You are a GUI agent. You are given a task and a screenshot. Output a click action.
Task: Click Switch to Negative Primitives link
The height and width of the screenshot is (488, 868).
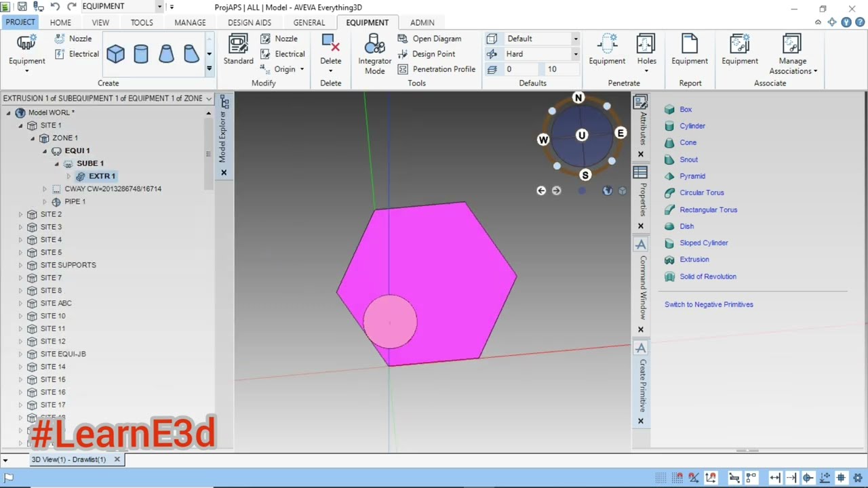pos(709,304)
